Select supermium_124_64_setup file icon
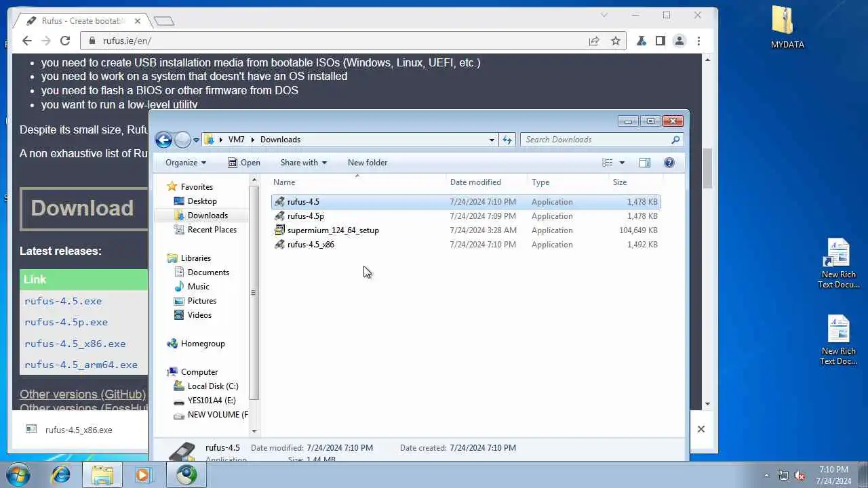 [279, 230]
